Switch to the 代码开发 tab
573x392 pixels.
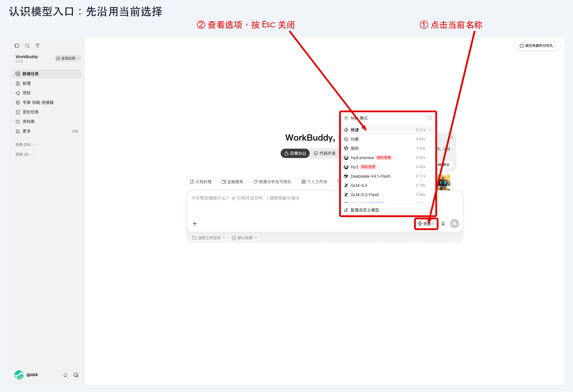[x=325, y=153]
